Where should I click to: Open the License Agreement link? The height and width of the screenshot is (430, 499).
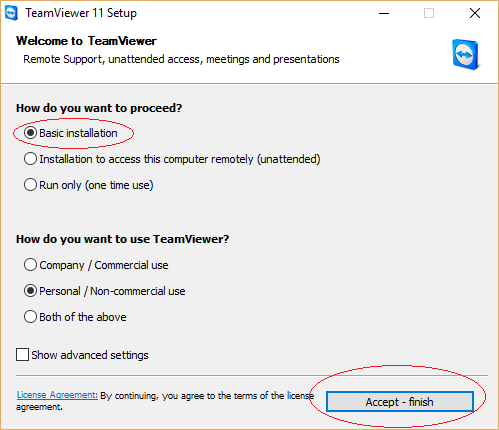(57, 395)
